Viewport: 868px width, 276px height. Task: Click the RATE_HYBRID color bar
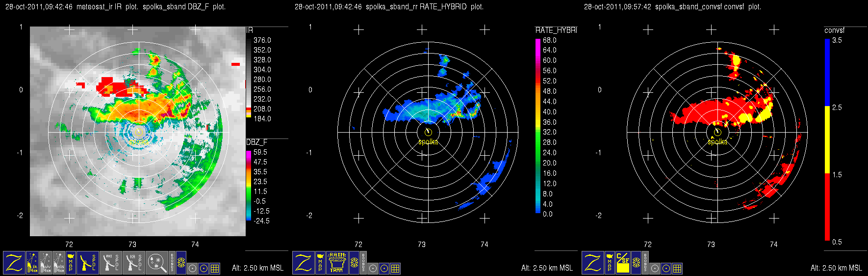point(538,126)
